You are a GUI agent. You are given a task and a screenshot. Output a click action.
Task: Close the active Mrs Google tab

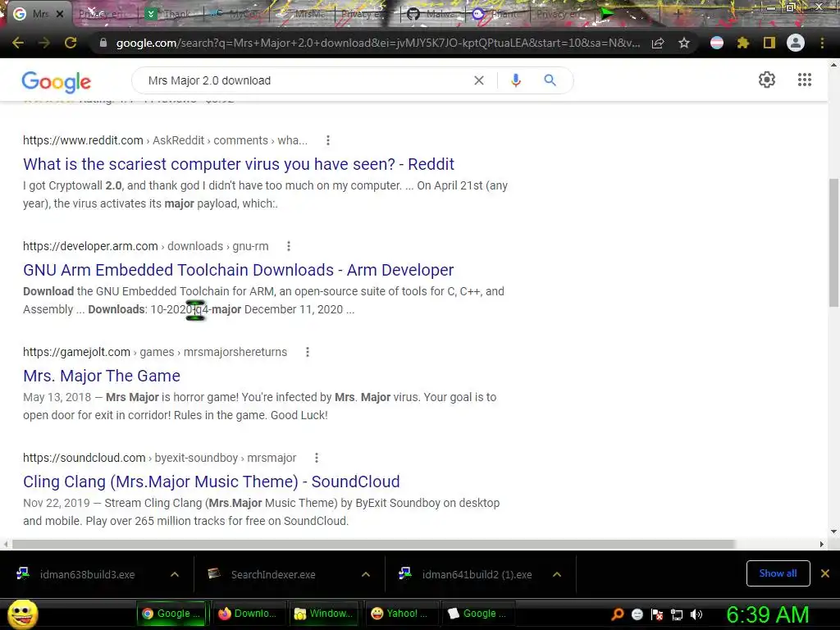pos(60,14)
